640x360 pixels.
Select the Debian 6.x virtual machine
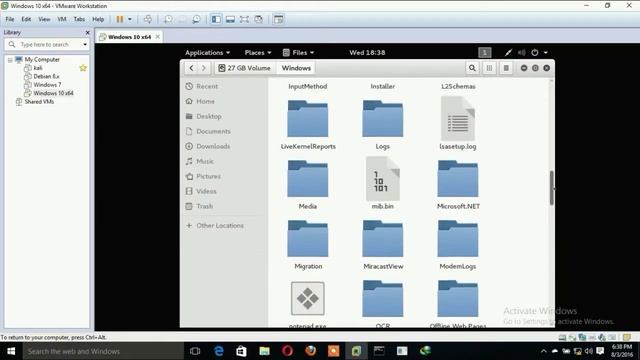[46, 76]
